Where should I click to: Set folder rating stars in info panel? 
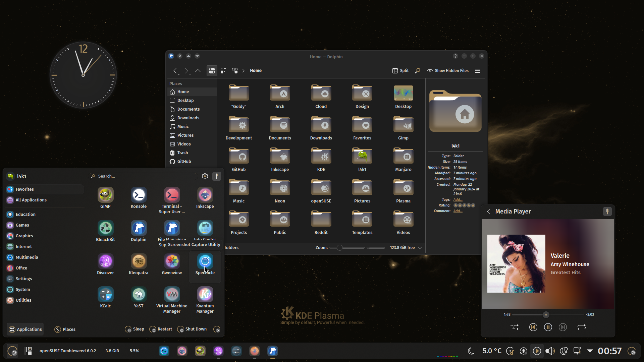coord(465,205)
